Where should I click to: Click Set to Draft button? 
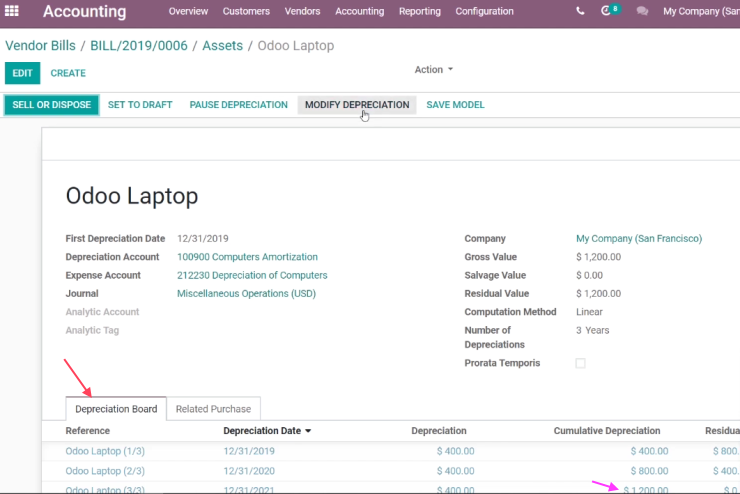pyautogui.click(x=140, y=105)
